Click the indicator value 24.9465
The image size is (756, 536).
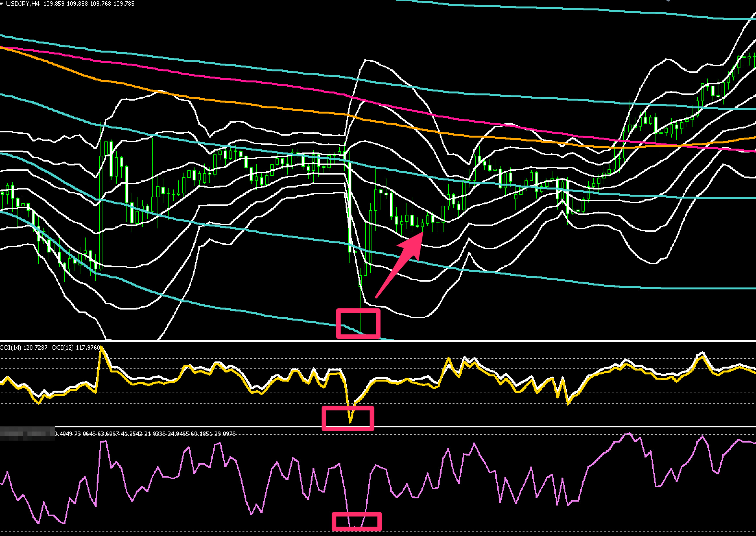(x=178, y=434)
